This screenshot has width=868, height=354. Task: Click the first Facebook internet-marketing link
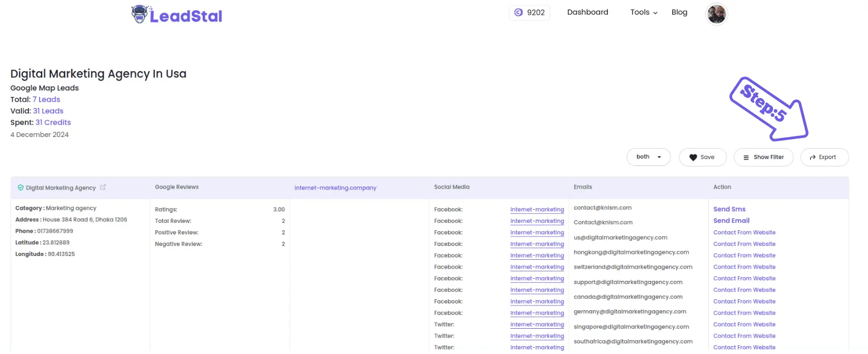pos(537,210)
